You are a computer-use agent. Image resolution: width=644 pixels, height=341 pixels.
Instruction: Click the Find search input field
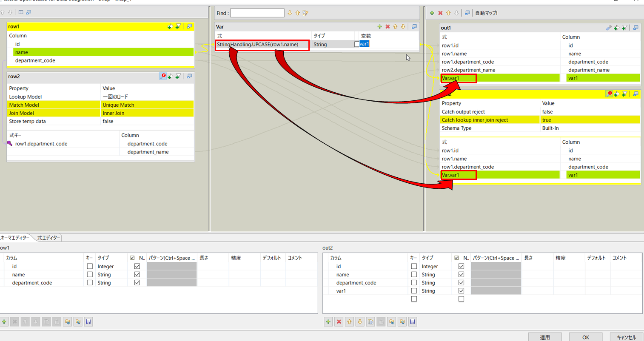(x=257, y=13)
